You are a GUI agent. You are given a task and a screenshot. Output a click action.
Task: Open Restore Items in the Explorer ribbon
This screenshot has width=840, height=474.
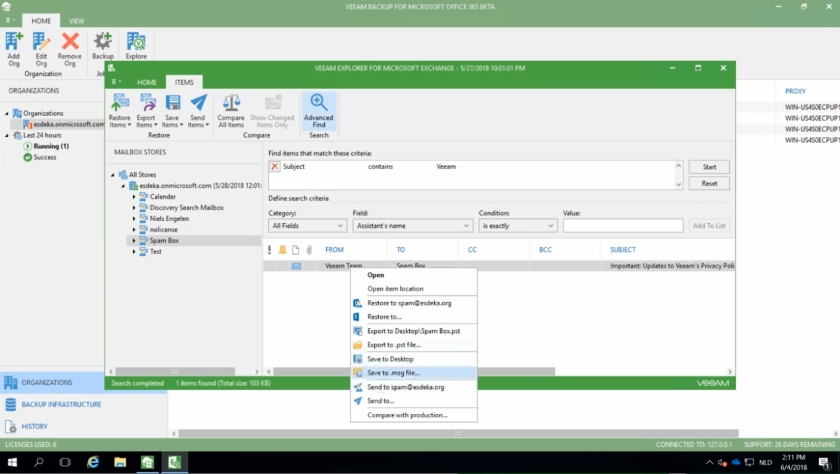coord(120,110)
